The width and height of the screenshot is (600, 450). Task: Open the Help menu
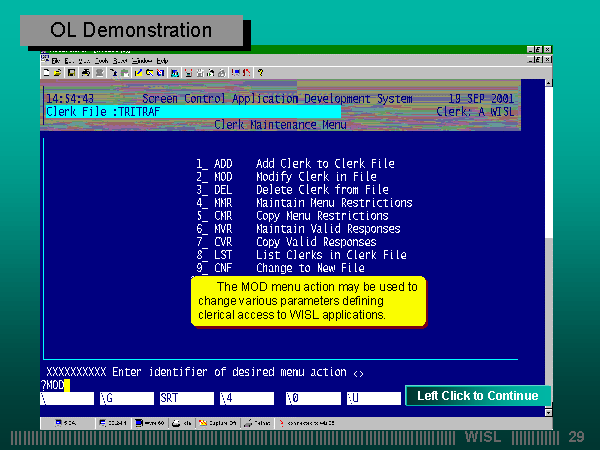tap(161, 60)
